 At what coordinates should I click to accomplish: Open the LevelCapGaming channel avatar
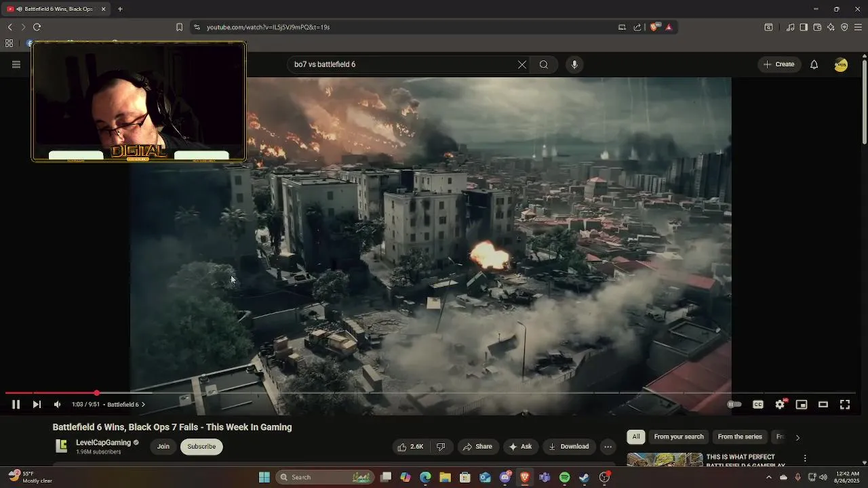(62, 446)
